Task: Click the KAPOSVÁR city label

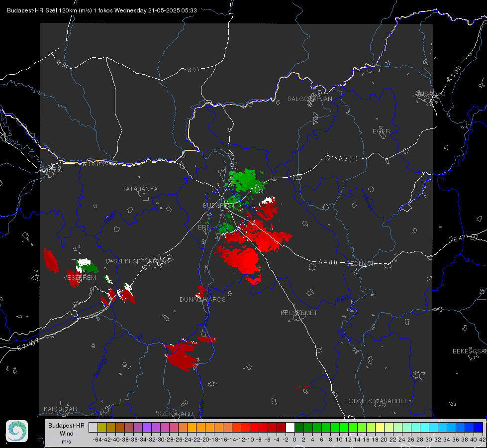Action: [x=60, y=409]
